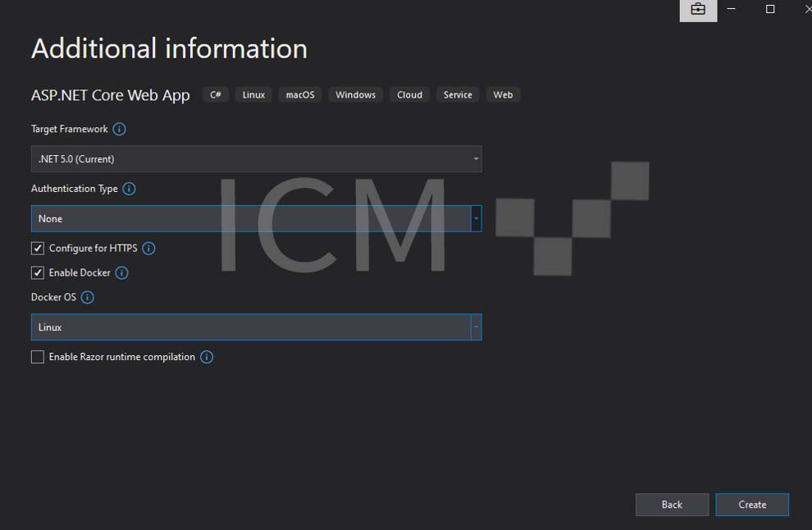Maximize the dialog window
The height and width of the screenshot is (530, 812).
(x=770, y=9)
